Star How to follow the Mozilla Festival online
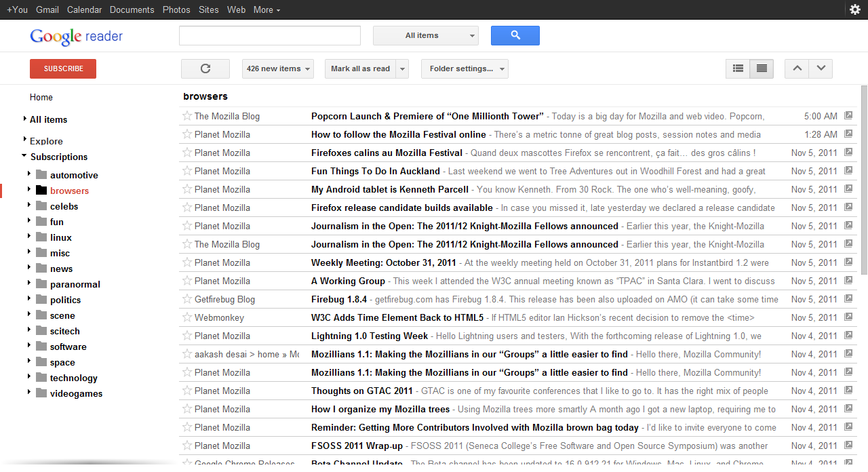 [x=187, y=134]
